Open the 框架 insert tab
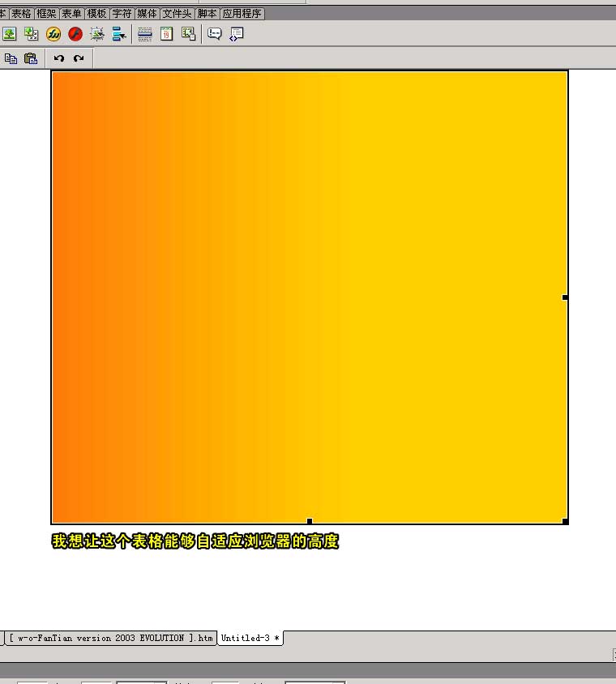 46,14
